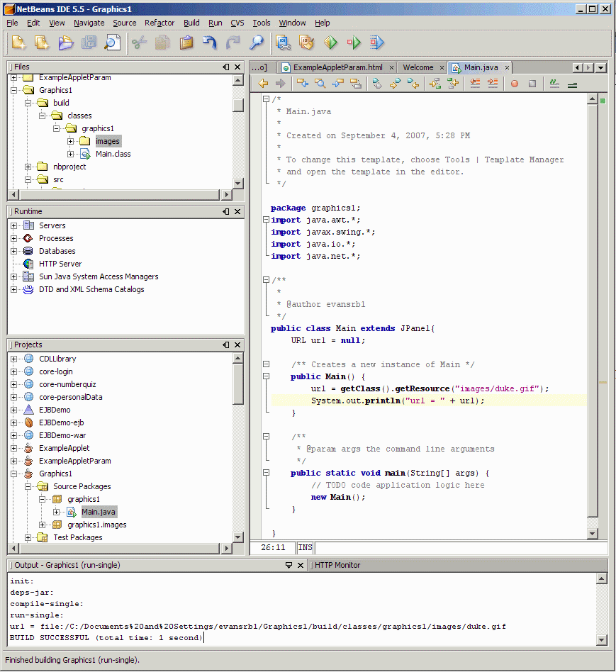Click the System.out.println code line
The height and width of the screenshot is (672, 616).
[x=398, y=401]
